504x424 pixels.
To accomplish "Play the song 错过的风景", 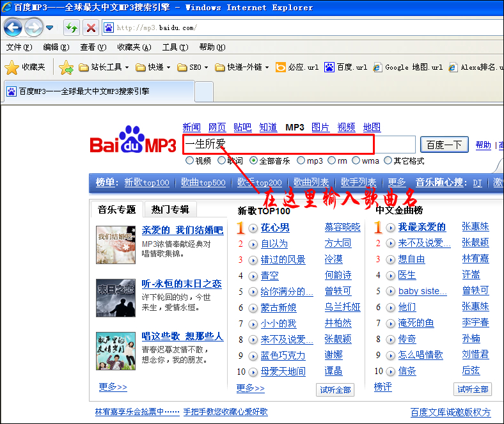I will (253, 260).
